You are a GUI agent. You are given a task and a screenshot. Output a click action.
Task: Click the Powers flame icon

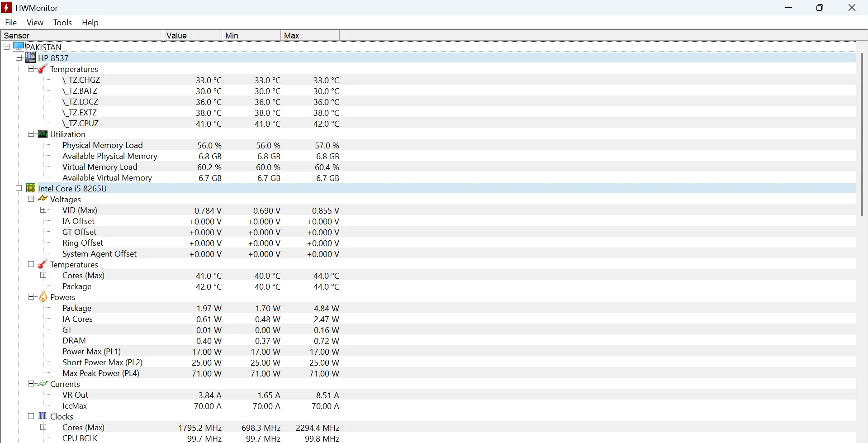(42, 297)
